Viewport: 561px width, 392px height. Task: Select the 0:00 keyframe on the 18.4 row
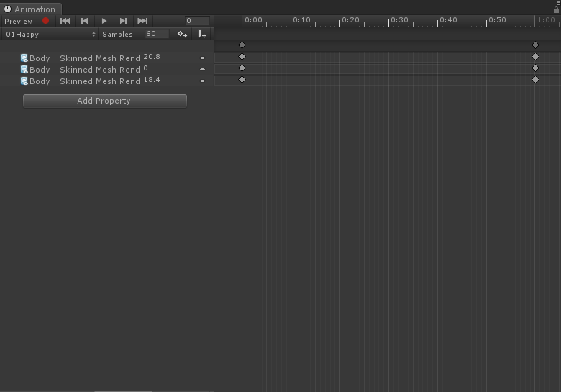242,79
